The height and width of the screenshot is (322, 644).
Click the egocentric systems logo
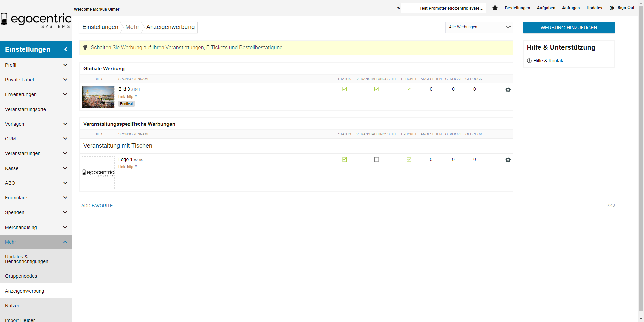click(36, 20)
